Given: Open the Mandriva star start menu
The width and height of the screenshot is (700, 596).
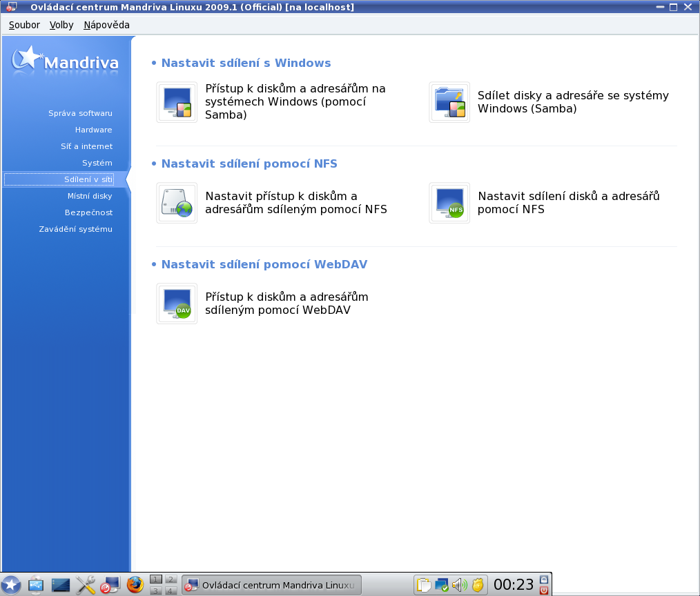Looking at the screenshot, I should tap(11, 585).
